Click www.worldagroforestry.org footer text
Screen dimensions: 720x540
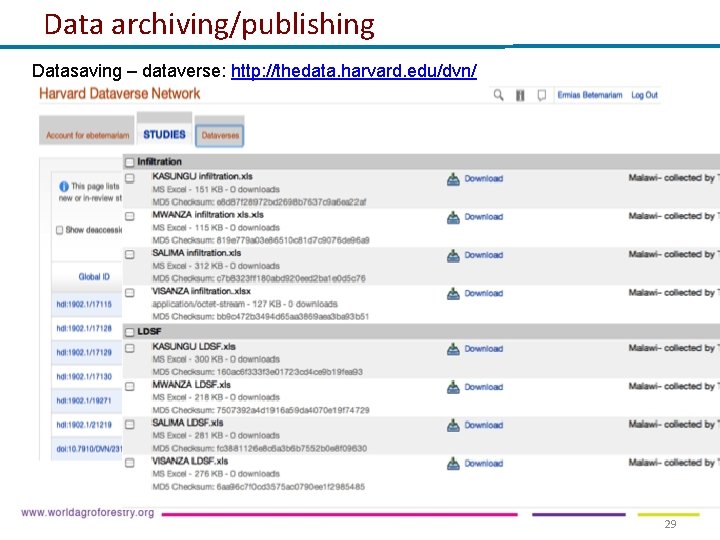click(88, 513)
